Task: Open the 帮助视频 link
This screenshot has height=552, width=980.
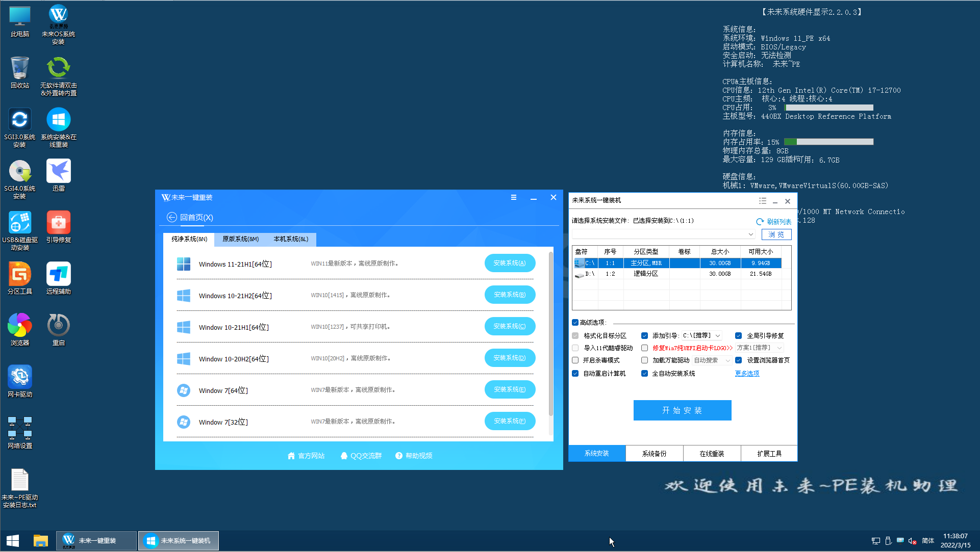Action: point(414,456)
